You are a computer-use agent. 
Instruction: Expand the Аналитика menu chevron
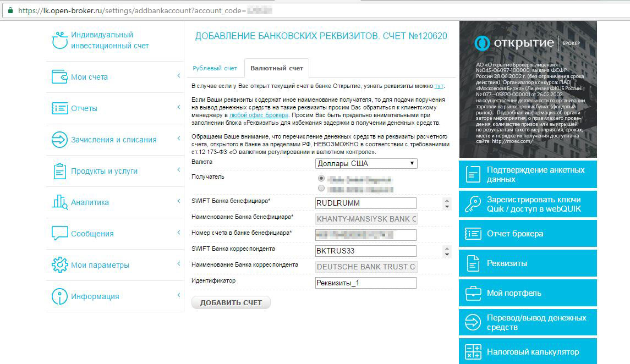click(x=179, y=201)
